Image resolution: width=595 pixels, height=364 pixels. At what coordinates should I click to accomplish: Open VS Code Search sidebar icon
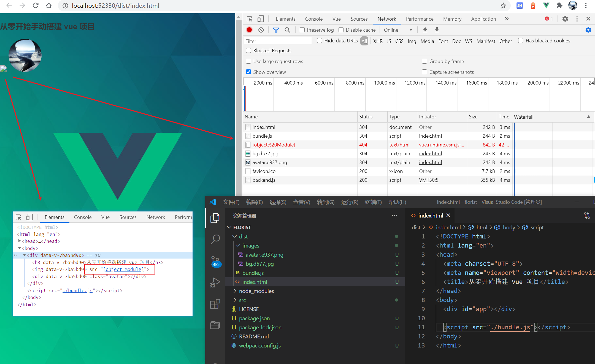(215, 239)
